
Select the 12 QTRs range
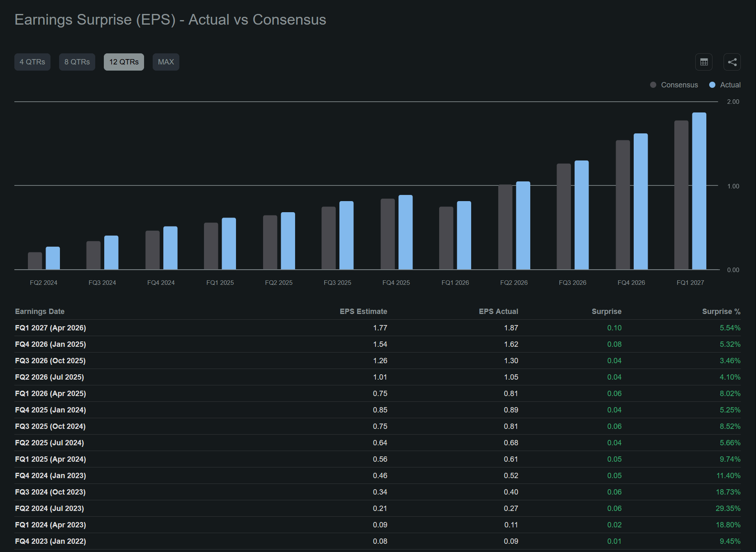coord(124,62)
